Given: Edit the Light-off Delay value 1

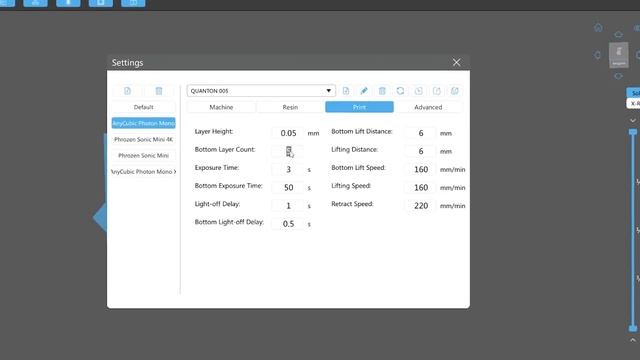Looking at the screenshot, I should point(288,206).
